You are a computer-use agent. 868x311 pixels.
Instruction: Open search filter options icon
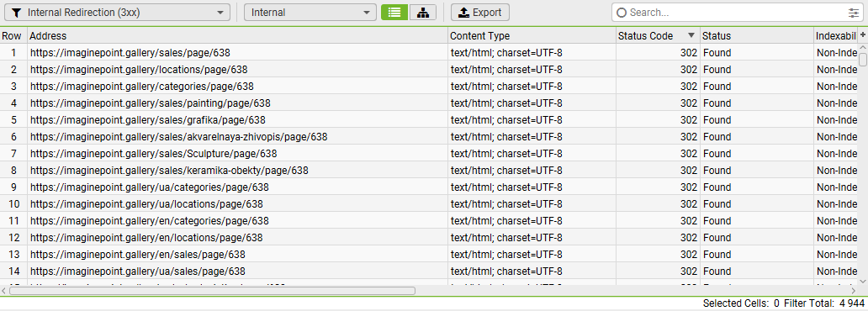pyautogui.click(x=854, y=13)
